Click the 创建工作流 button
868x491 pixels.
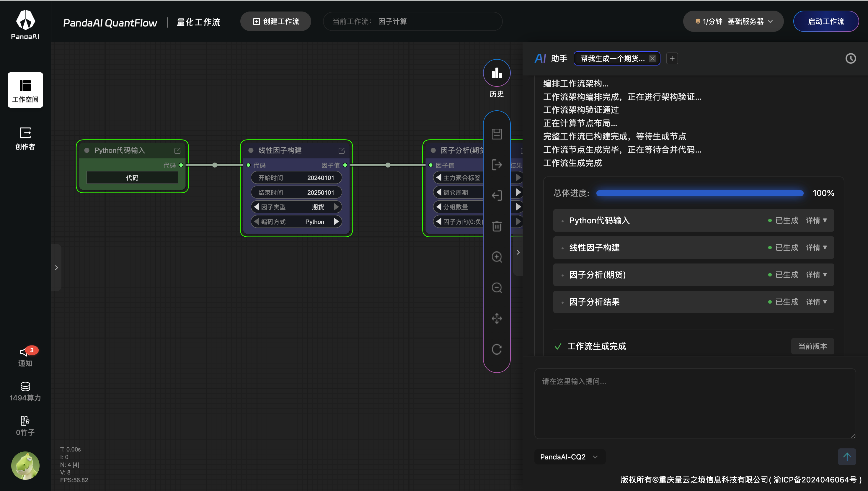click(x=276, y=21)
